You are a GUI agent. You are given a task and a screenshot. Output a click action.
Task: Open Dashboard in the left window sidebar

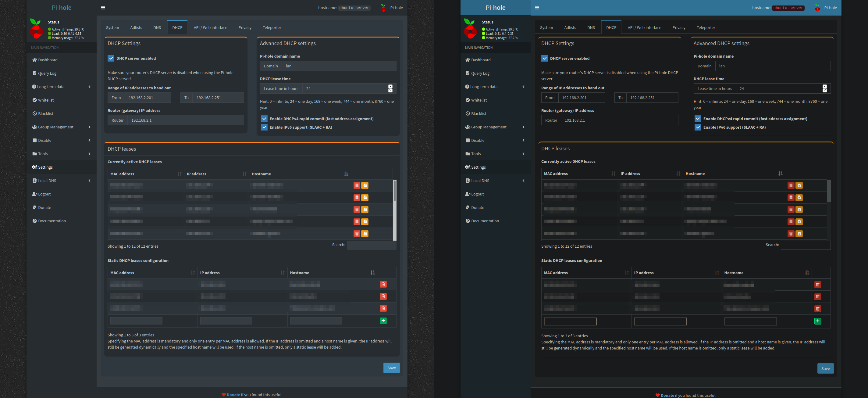click(45, 60)
